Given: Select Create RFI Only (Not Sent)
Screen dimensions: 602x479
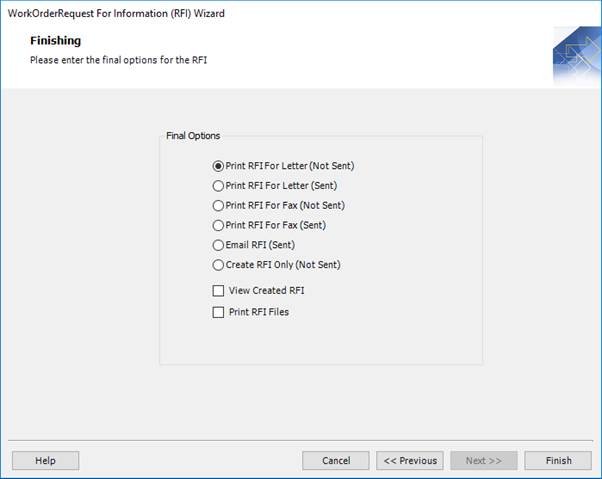Looking at the screenshot, I should point(219,265).
